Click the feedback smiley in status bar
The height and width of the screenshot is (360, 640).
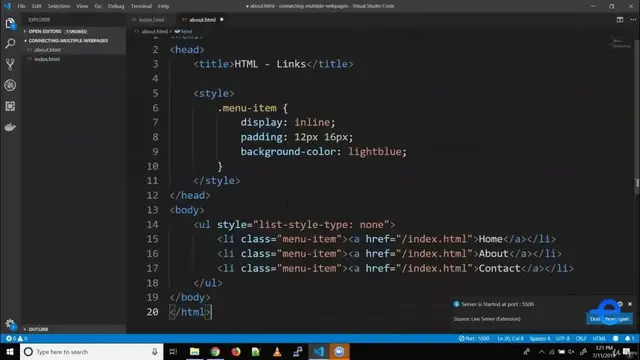coord(616,338)
